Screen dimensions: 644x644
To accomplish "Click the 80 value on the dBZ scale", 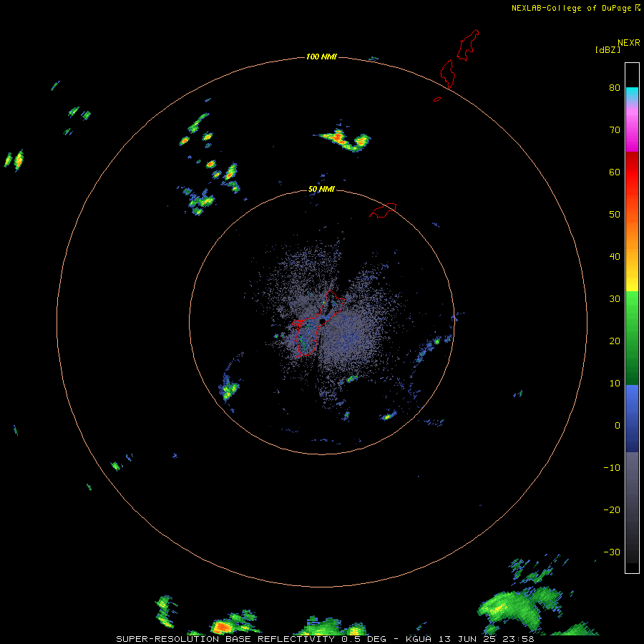I will pos(615,87).
